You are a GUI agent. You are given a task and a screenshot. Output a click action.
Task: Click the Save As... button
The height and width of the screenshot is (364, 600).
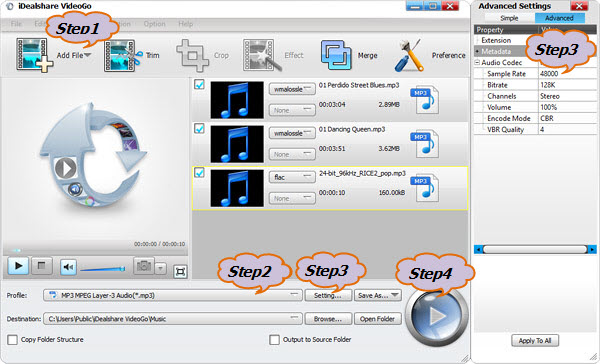(x=378, y=295)
